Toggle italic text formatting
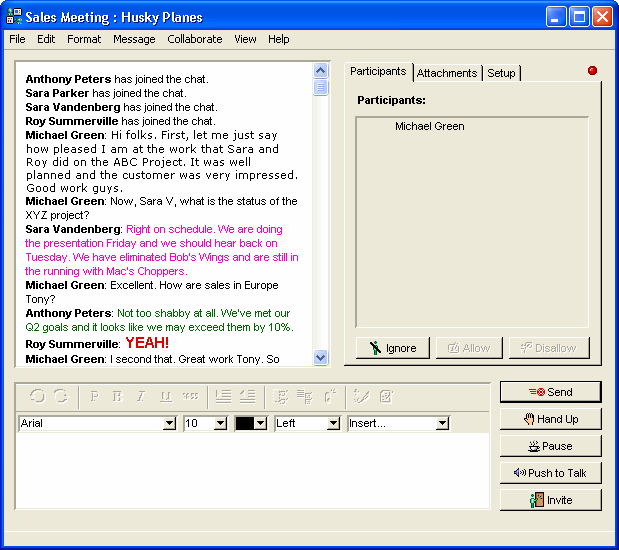Viewport: 619px width, 550px height. [141, 396]
